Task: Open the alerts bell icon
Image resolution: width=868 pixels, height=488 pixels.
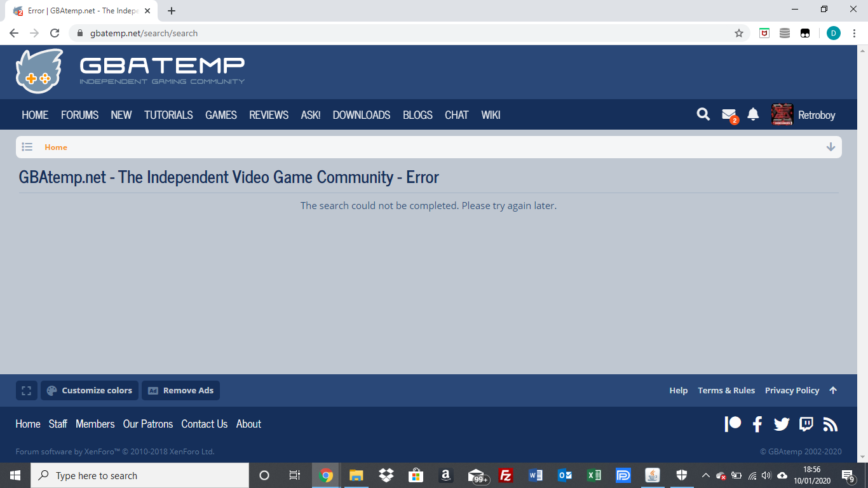Action: [753, 114]
